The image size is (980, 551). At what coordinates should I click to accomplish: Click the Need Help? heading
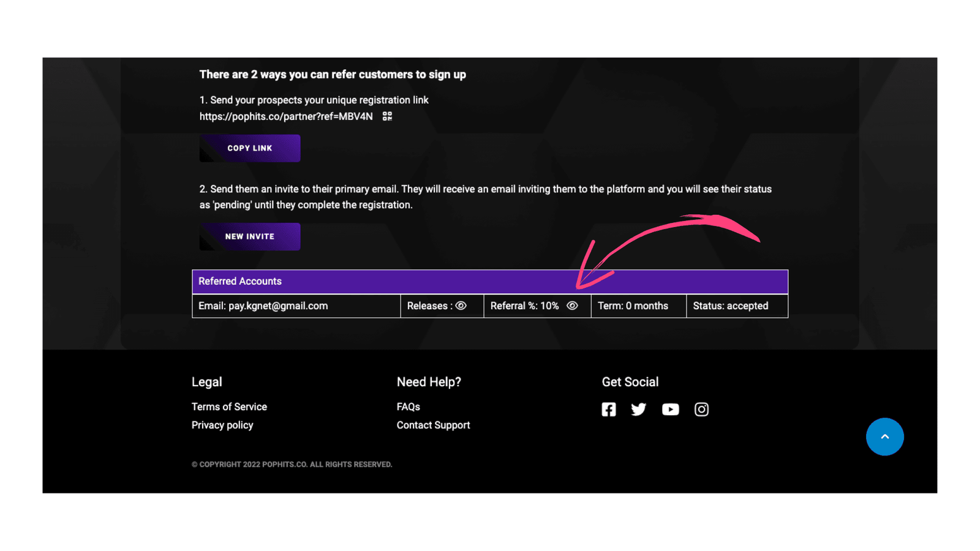(x=429, y=382)
